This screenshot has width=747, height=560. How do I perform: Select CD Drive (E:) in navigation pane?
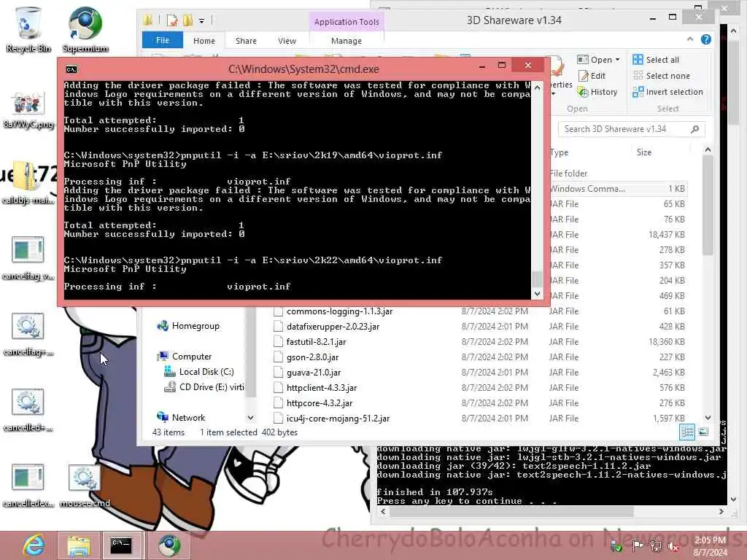[204, 387]
